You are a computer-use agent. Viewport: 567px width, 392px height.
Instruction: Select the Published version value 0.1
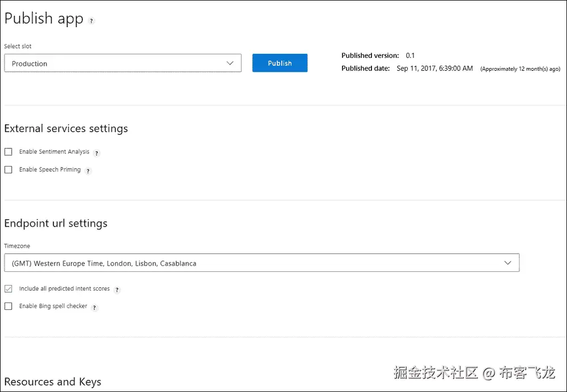point(410,56)
